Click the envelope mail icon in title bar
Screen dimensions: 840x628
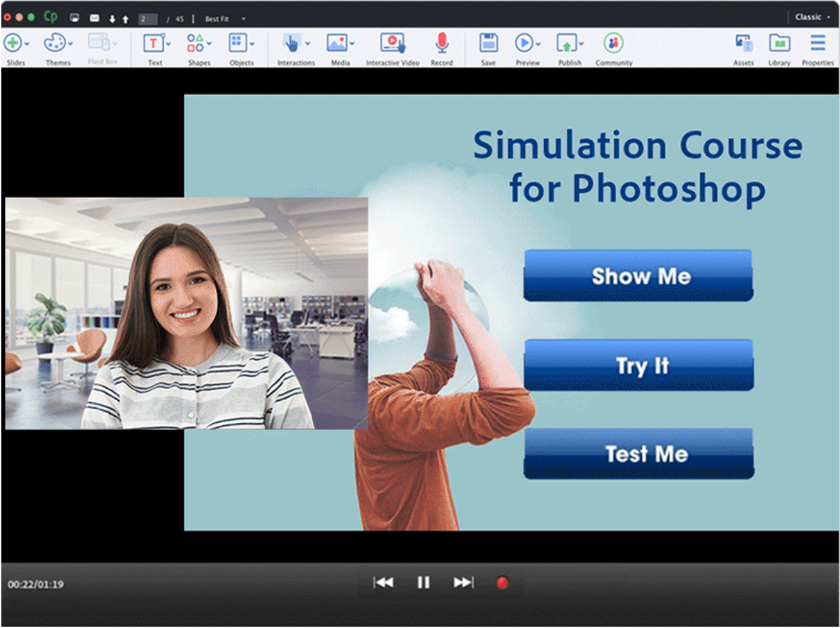point(94,18)
